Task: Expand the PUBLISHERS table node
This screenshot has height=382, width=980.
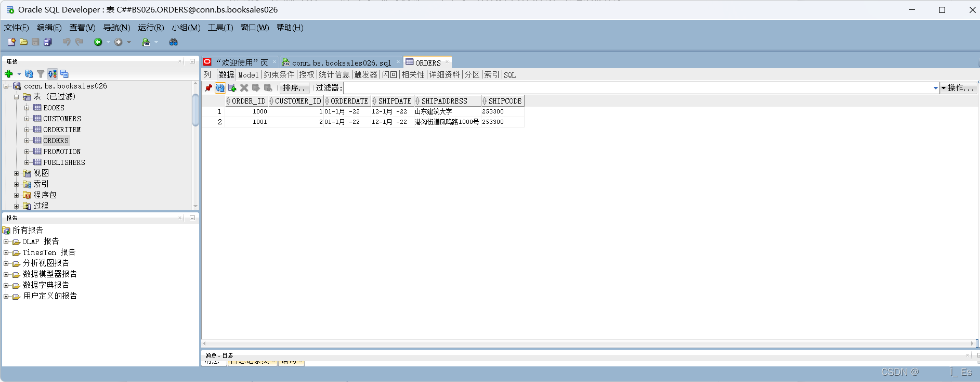Action: (27, 162)
